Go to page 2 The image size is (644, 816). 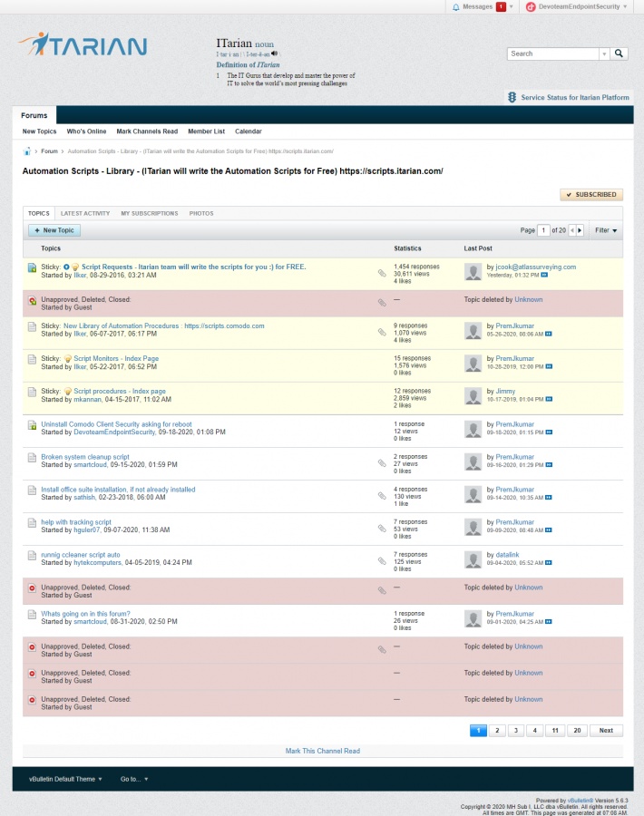(x=497, y=731)
